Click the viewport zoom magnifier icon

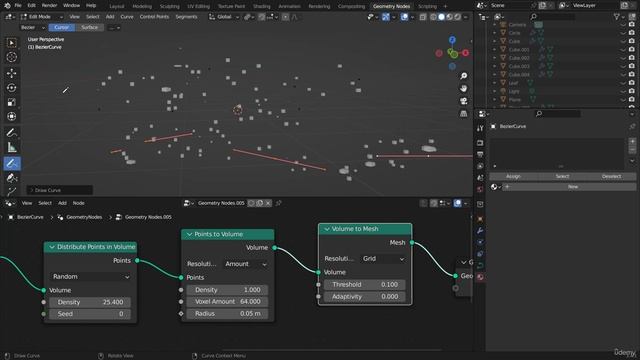click(464, 76)
